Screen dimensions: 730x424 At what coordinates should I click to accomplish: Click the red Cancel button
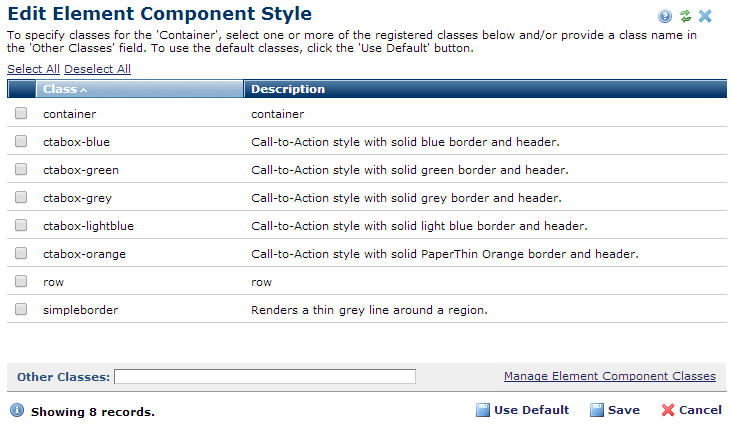tap(691, 410)
